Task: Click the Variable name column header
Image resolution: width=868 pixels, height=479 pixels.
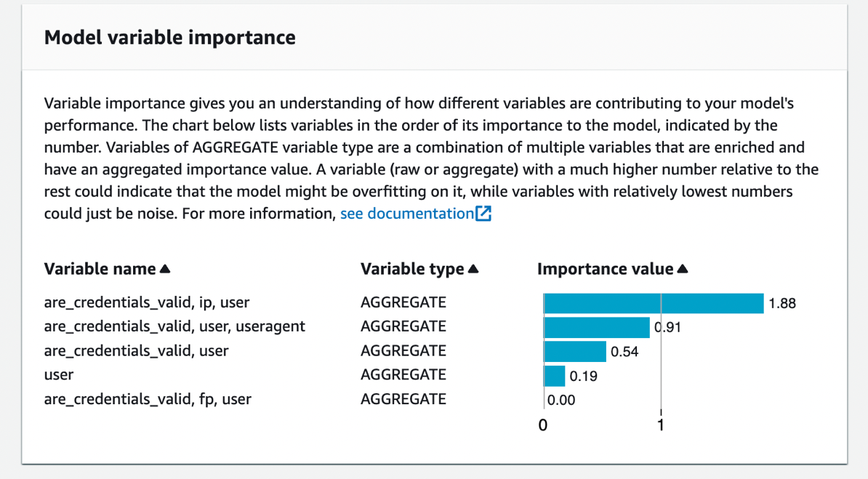Action: pyautogui.click(x=100, y=269)
